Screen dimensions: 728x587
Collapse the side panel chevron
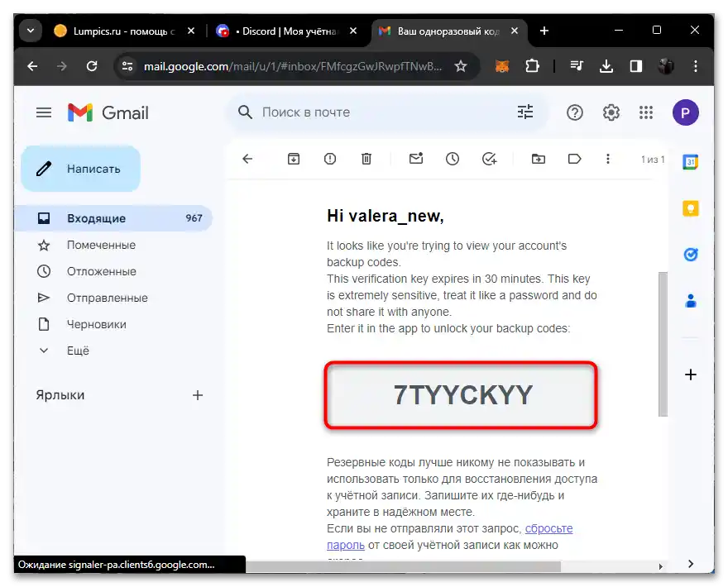coord(691,564)
